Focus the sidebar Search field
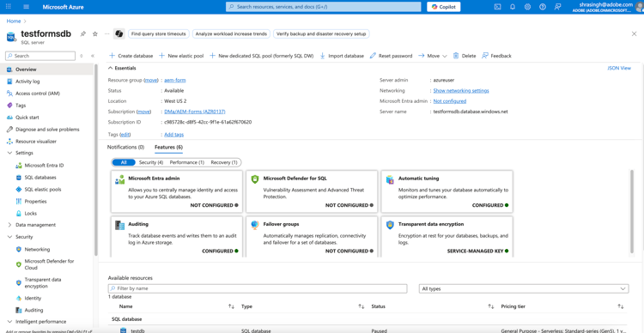The image size is (644, 333). [x=40, y=56]
